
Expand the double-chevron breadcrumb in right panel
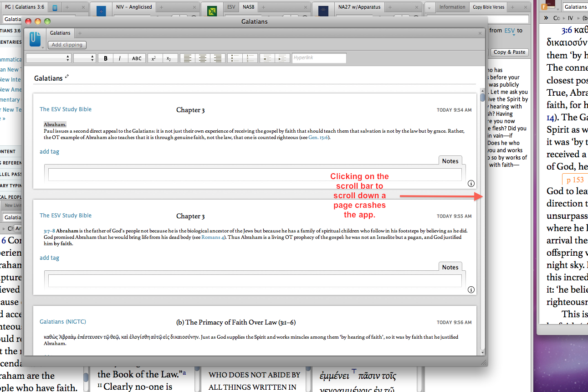point(546,18)
